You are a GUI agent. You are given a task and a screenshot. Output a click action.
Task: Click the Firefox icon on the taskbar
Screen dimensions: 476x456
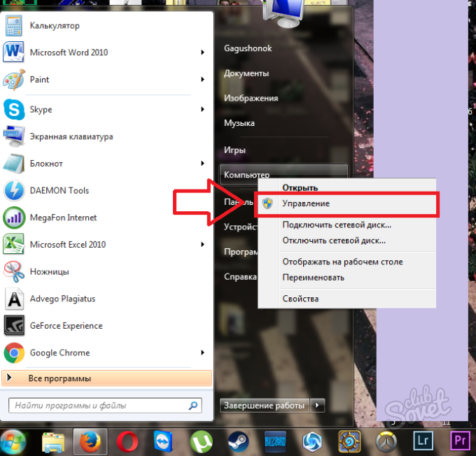90,441
